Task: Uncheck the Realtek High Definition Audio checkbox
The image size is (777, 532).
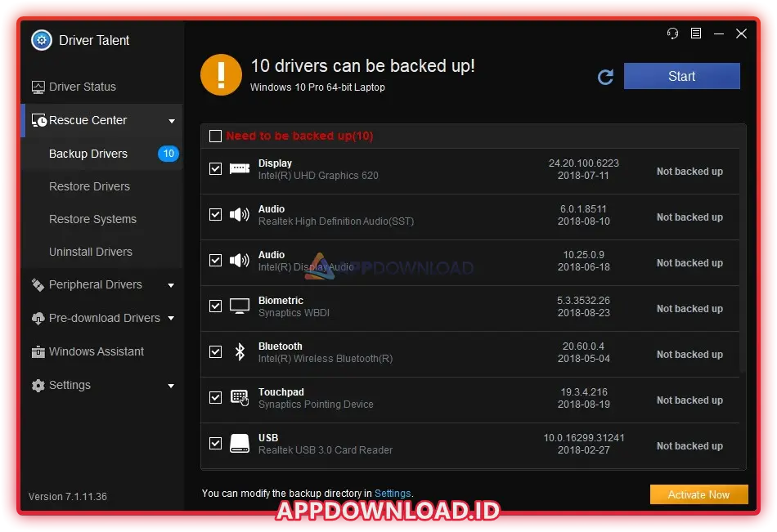Action: pos(215,214)
